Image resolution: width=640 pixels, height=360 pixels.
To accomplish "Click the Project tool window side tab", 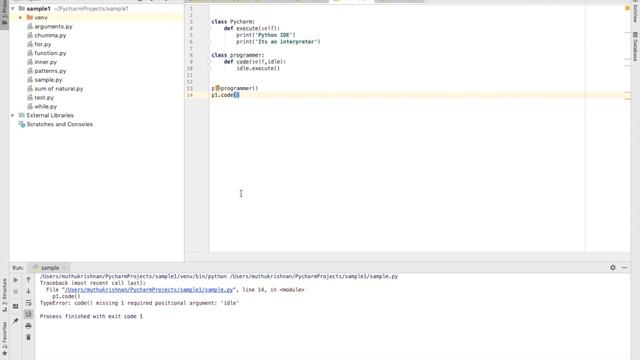I will click(x=4, y=14).
